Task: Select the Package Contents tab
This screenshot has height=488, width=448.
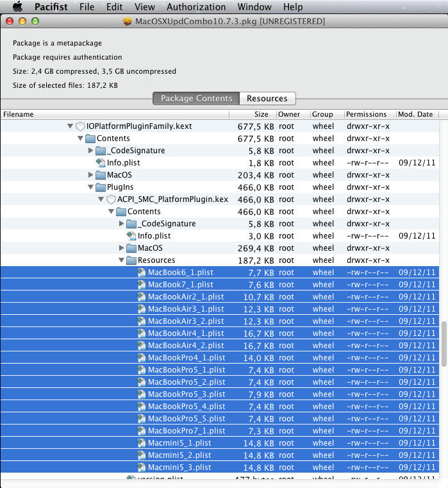Action: point(196,98)
